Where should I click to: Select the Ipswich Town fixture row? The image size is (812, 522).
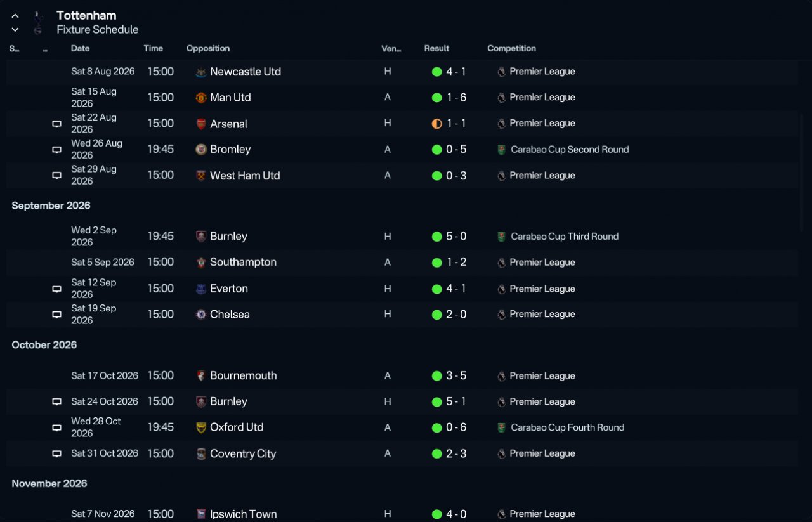(x=402, y=514)
